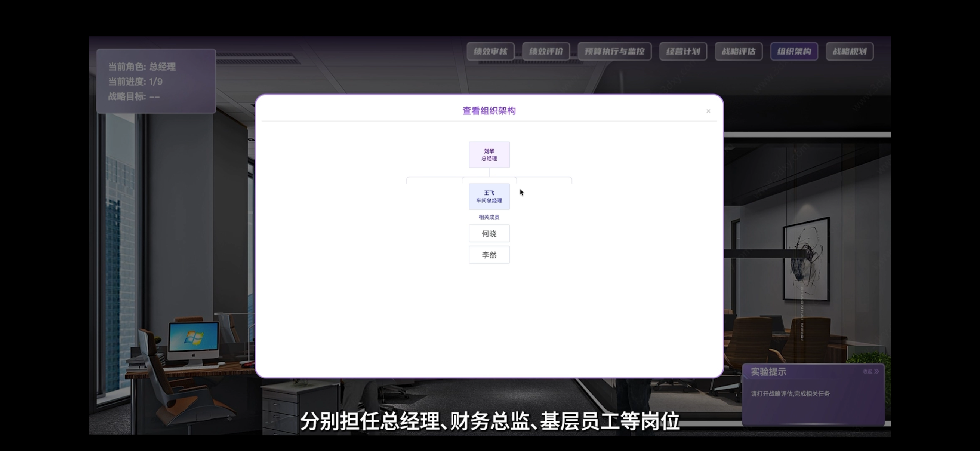Click the 当前角色: 总经理 text

pos(142,67)
